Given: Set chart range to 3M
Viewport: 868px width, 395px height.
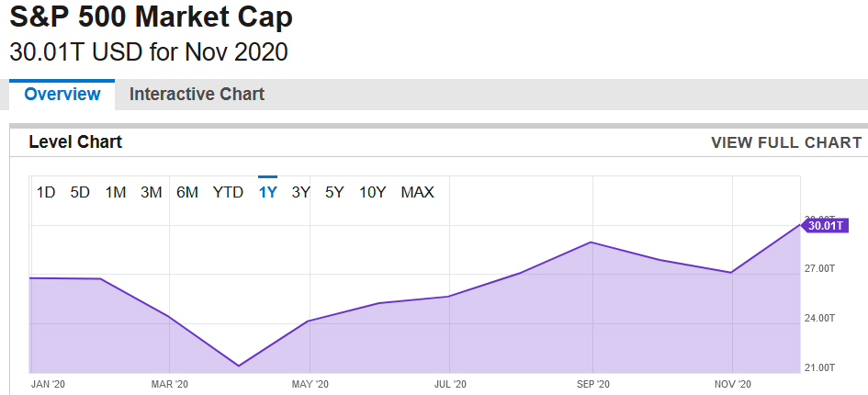Looking at the screenshot, I should coord(152,192).
